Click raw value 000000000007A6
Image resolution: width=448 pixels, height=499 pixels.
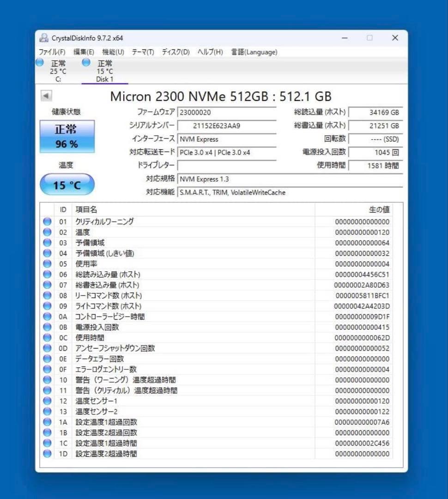pyautogui.click(x=362, y=422)
